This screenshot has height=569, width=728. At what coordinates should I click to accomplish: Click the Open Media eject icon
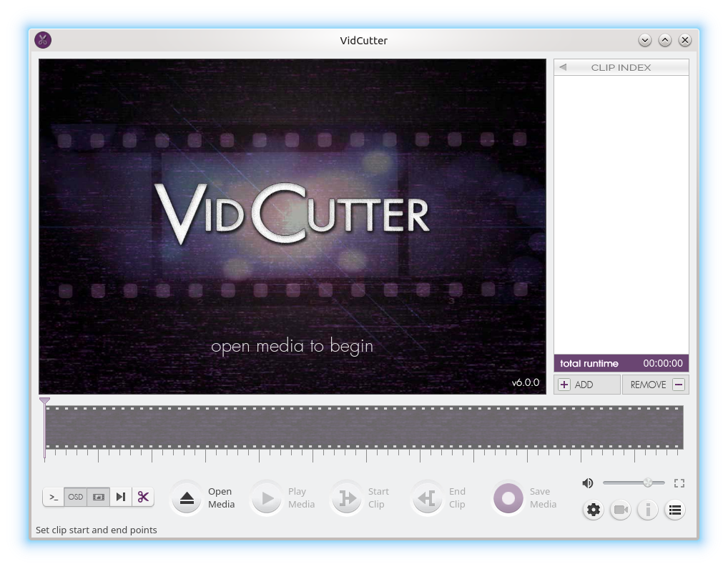[x=187, y=498]
